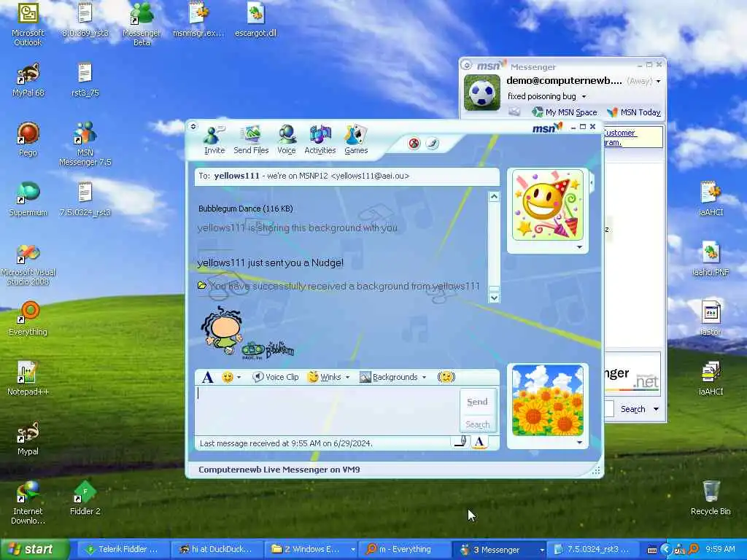Select the Recycle Bin
This screenshot has height=560, width=747.
pos(711,499)
